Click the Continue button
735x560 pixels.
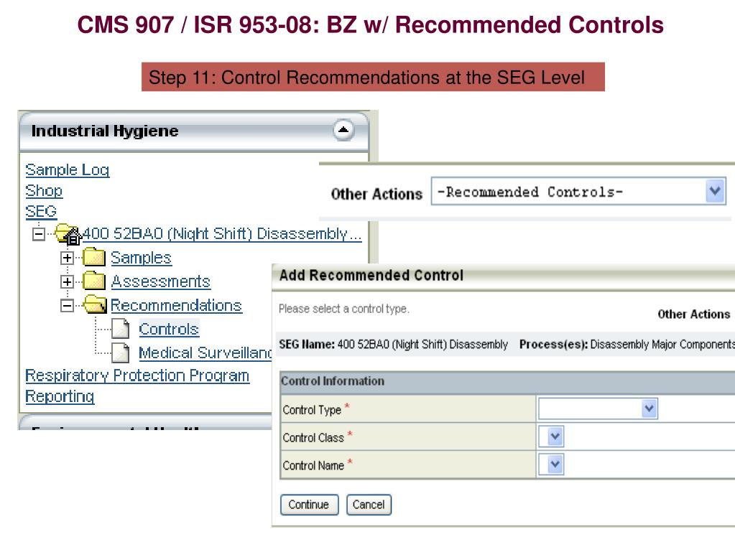310,505
